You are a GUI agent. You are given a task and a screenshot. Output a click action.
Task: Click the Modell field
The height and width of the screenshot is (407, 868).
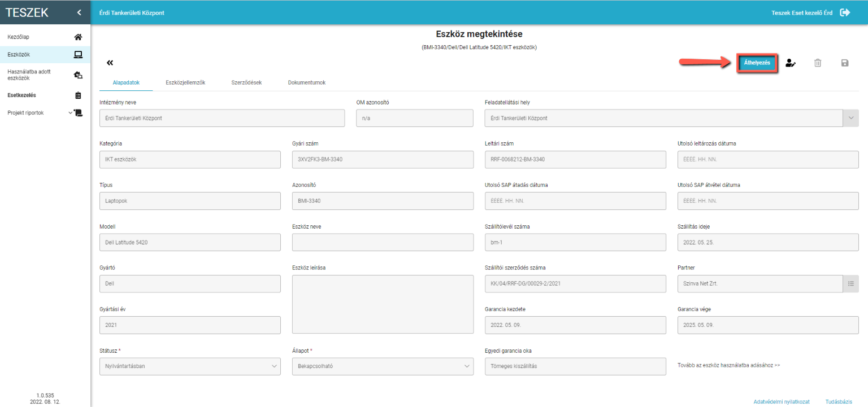pos(190,242)
